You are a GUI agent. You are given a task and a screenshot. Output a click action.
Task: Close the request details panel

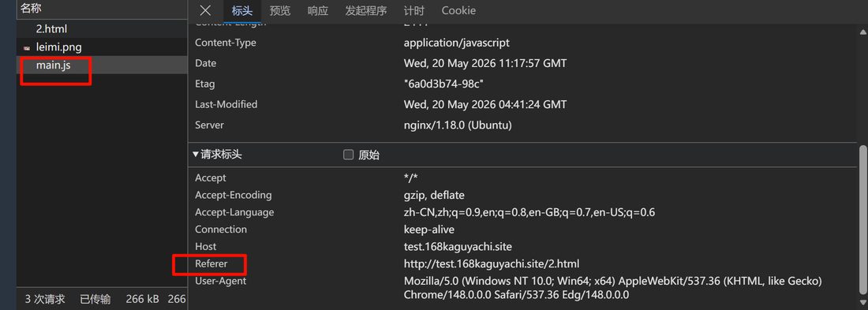[205, 10]
